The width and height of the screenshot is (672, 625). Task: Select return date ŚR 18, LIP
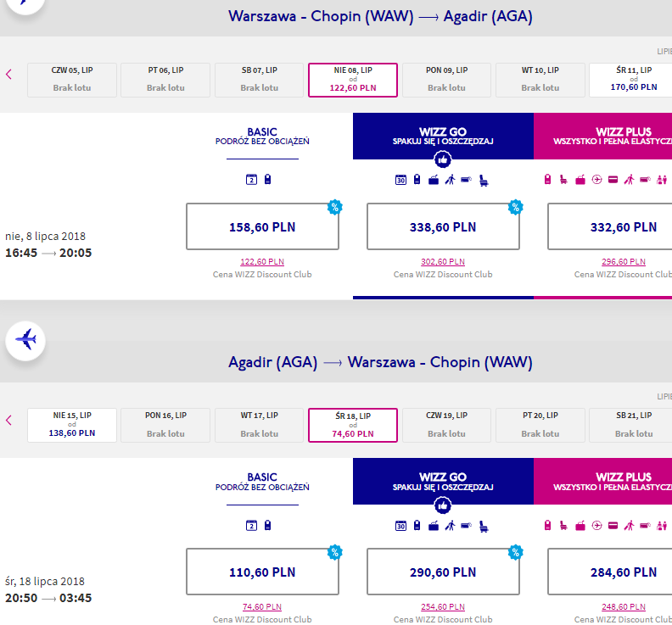353,426
